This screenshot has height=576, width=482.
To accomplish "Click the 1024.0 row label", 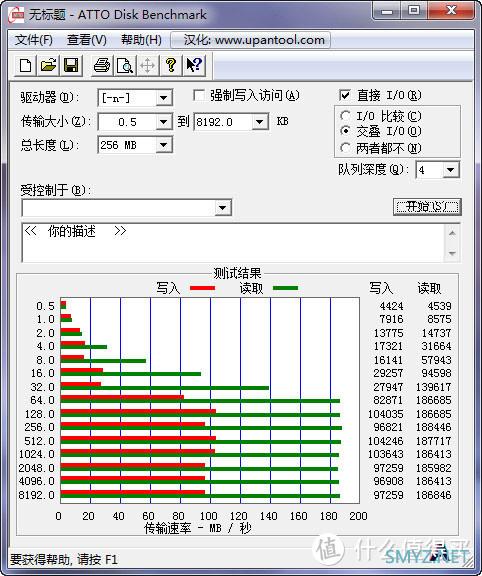I will click(37, 454).
